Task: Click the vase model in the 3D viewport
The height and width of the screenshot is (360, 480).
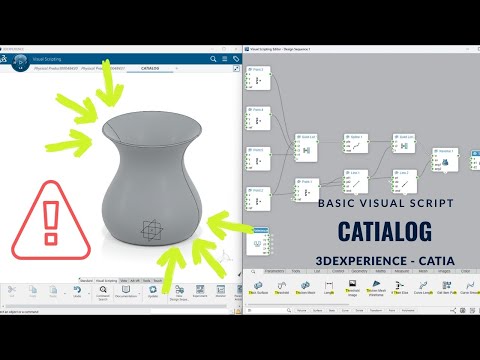Action: pos(152,180)
